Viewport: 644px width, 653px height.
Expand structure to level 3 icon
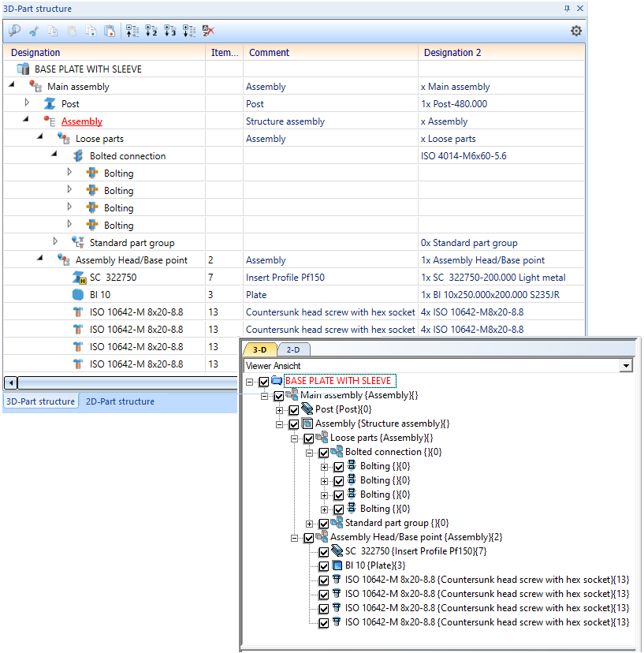169,32
